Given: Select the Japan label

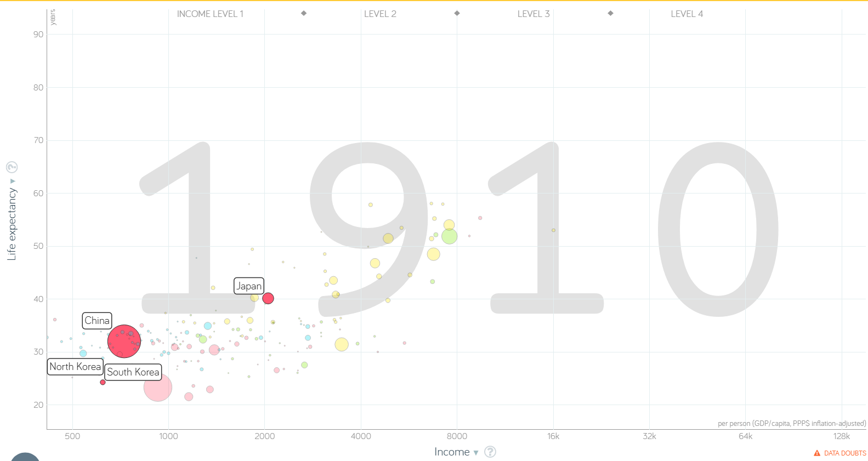Looking at the screenshot, I should (249, 286).
